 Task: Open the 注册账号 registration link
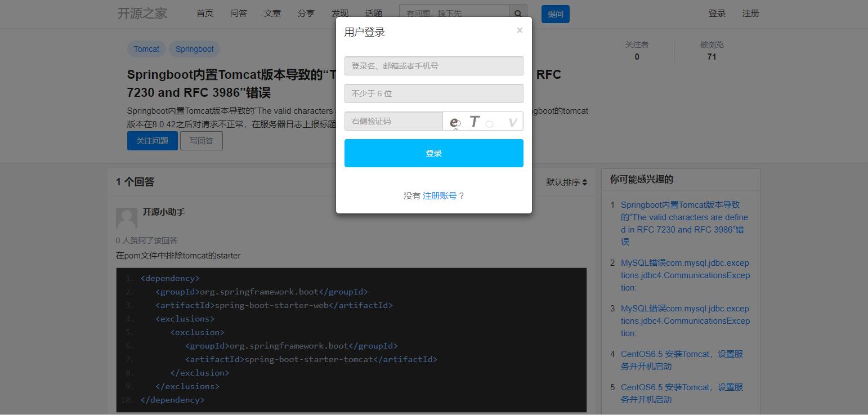(440, 195)
